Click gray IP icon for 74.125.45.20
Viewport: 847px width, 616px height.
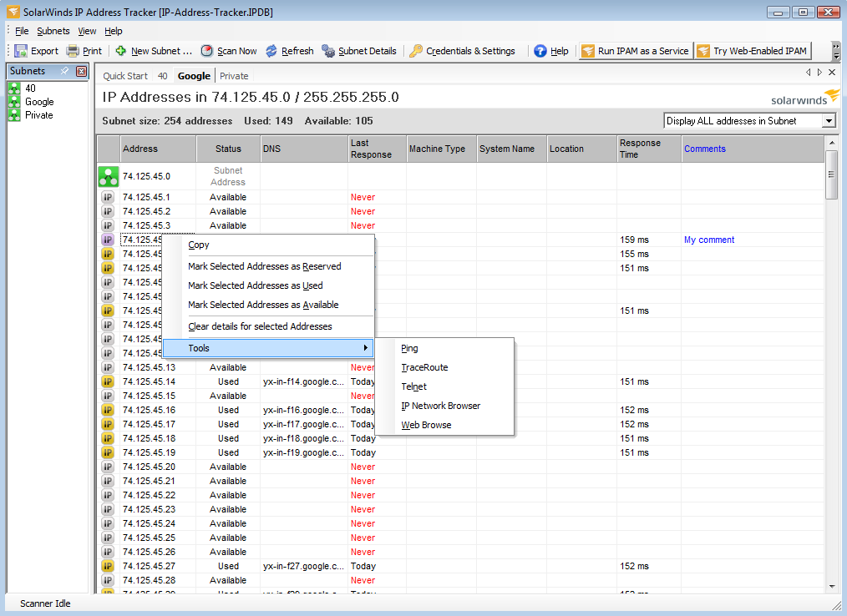click(108, 467)
